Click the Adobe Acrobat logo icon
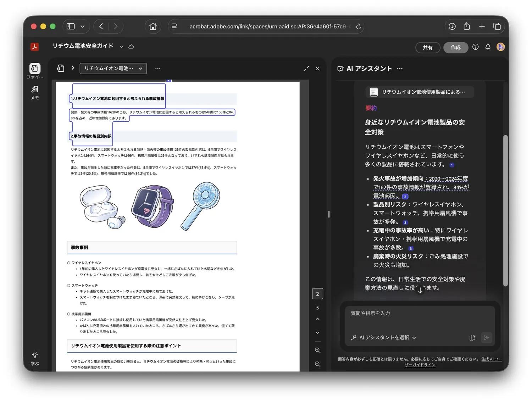532x402 pixels. pos(34,47)
